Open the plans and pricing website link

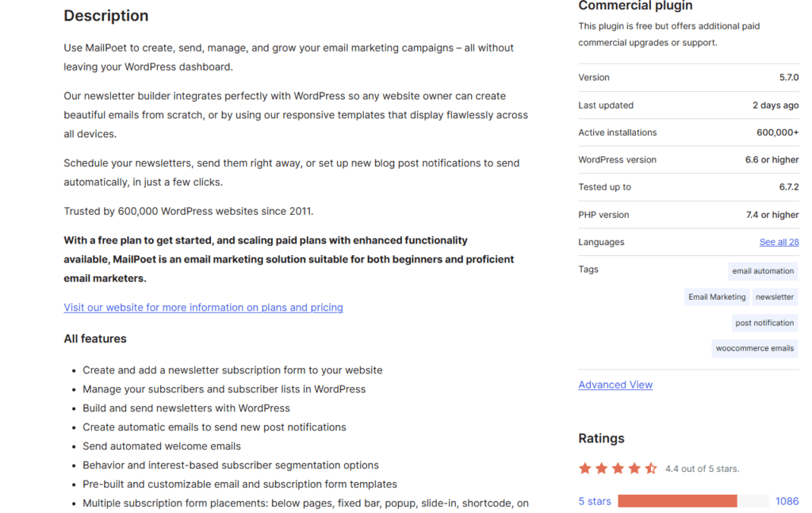pyautogui.click(x=203, y=308)
